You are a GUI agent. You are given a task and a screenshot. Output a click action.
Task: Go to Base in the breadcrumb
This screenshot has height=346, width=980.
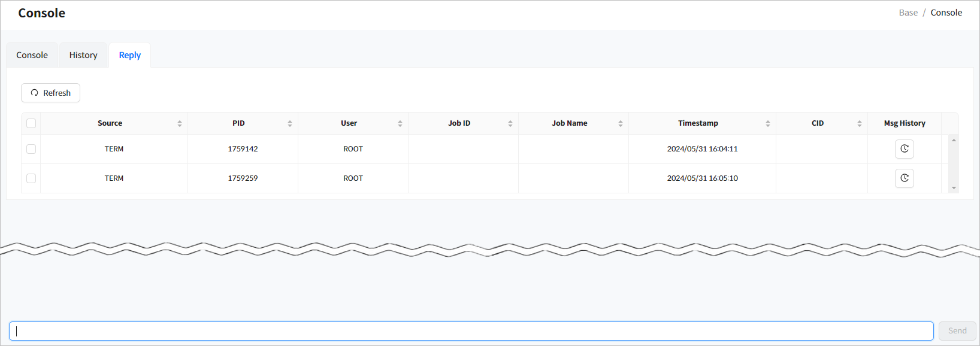(x=908, y=13)
